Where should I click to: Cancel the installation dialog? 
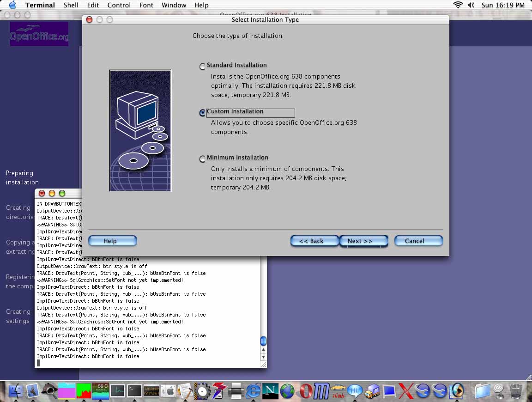click(x=419, y=241)
